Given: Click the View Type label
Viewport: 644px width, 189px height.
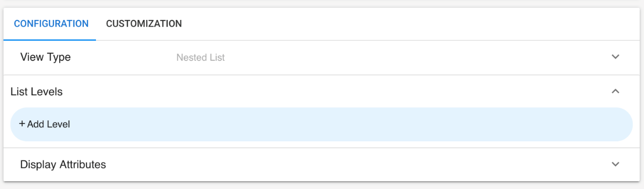Looking at the screenshot, I should [x=45, y=57].
